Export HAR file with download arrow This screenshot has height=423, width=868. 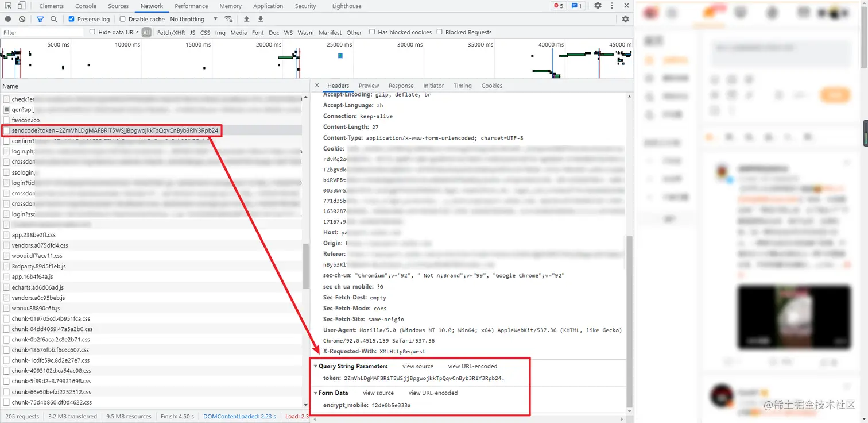point(261,19)
